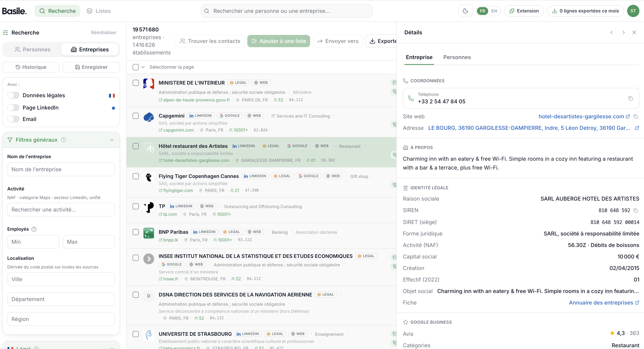Image resolution: width=644 pixels, height=349 pixels.
Task: Tick the Capgemini row checkbox
Action: (x=136, y=116)
